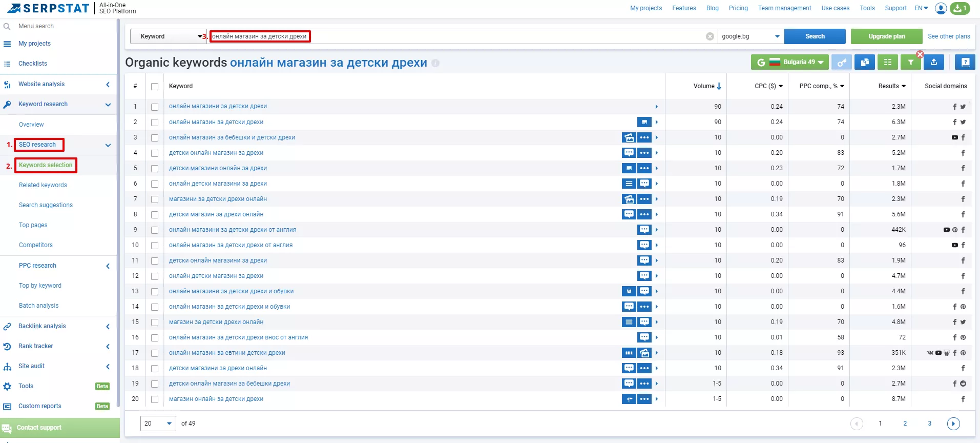
Task: Remove the filter using the red X badge
Action: [x=920, y=54]
